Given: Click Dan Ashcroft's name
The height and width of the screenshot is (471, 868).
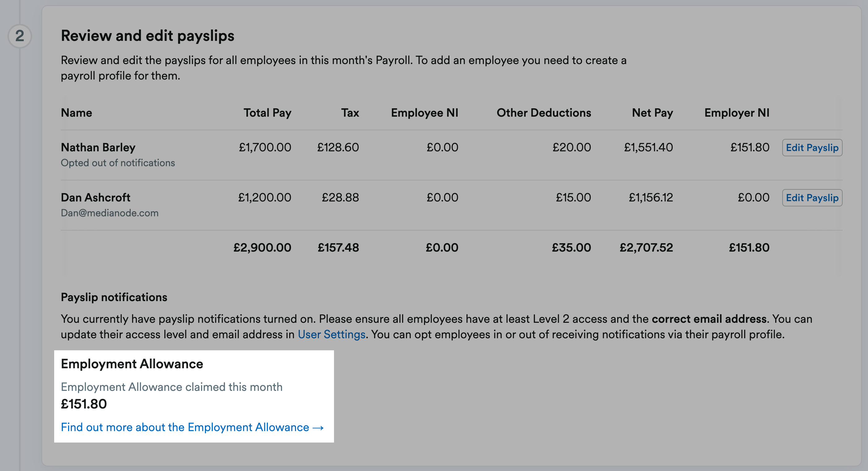Looking at the screenshot, I should coord(95,198).
